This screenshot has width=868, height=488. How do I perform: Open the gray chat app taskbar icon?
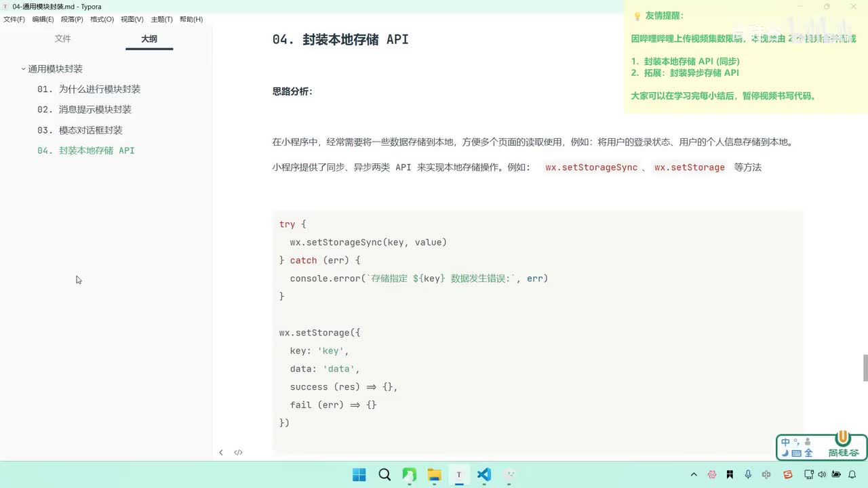click(x=509, y=474)
